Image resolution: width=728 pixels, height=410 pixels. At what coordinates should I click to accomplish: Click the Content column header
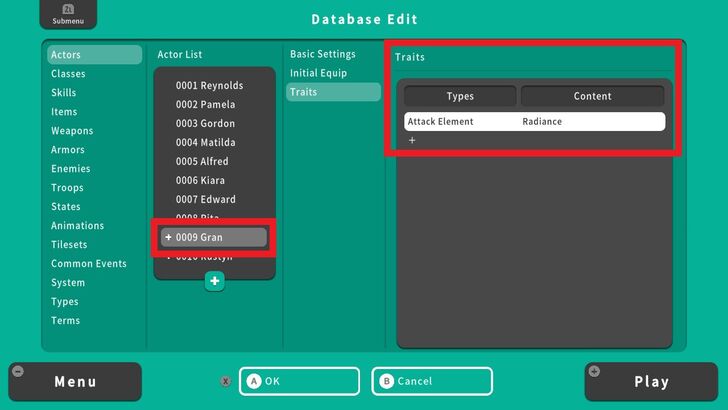tap(592, 96)
